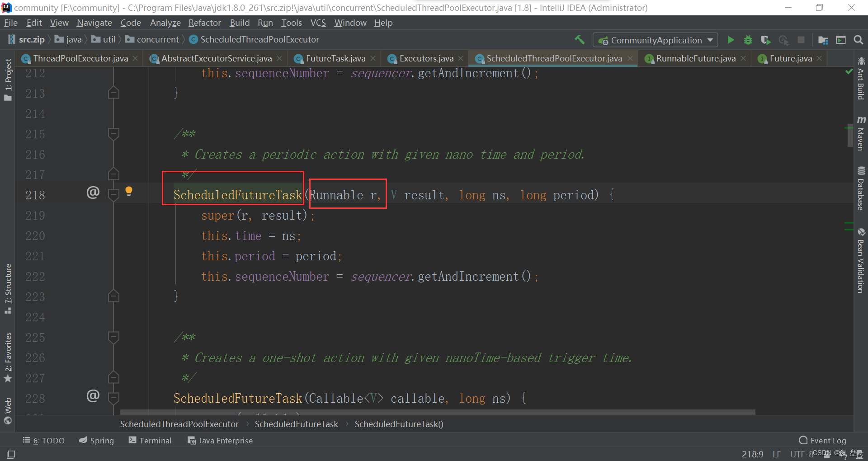
Task: Open the Project Structure icon
Action: coord(823,40)
